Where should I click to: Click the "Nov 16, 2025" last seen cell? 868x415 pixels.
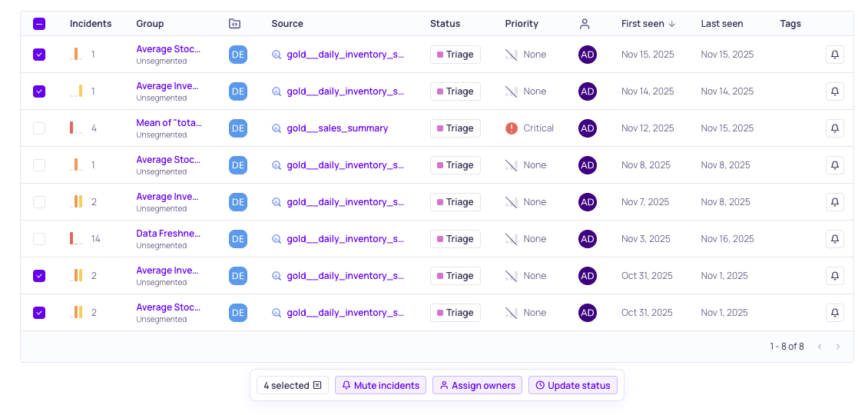point(727,239)
